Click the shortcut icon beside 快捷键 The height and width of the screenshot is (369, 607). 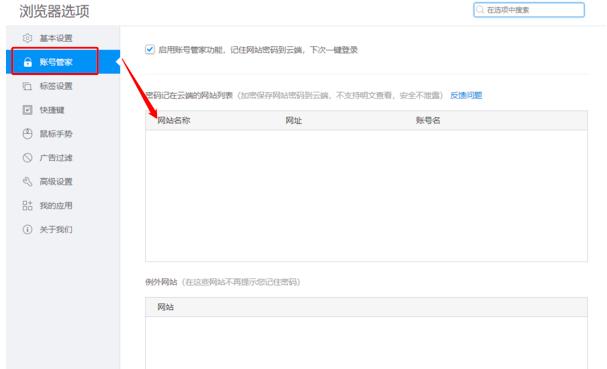(27, 110)
